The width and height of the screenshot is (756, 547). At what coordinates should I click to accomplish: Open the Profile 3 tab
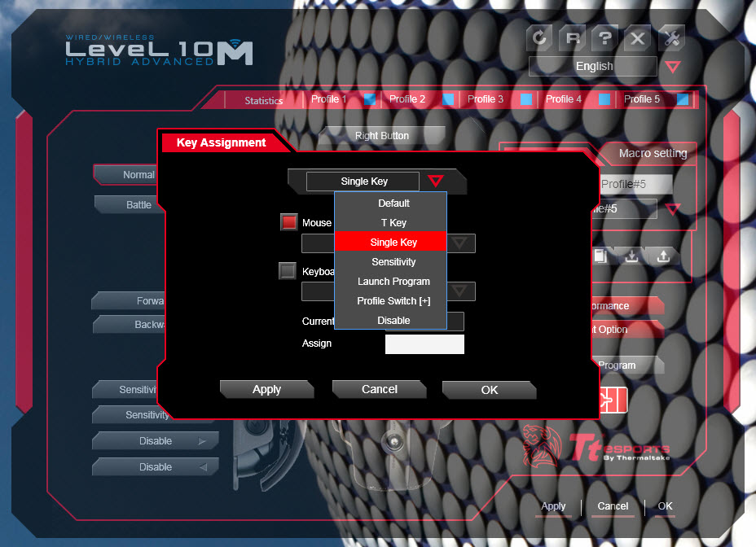pos(485,99)
